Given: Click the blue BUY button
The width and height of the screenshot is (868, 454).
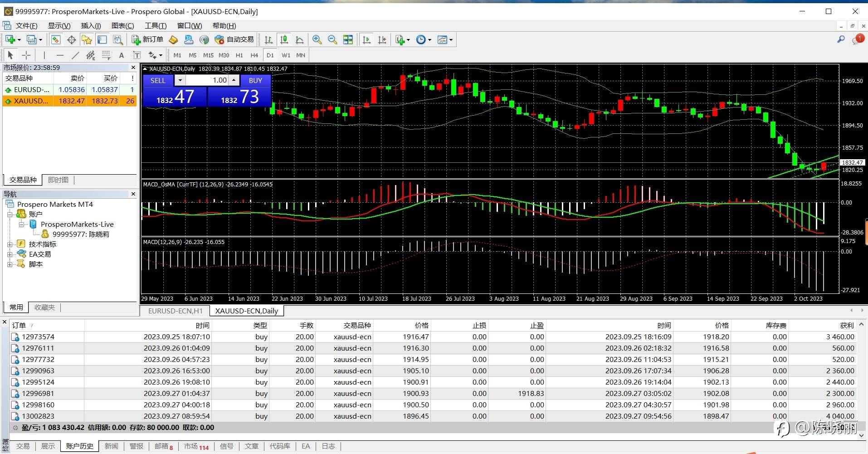Looking at the screenshot, I should pos(255,80).
